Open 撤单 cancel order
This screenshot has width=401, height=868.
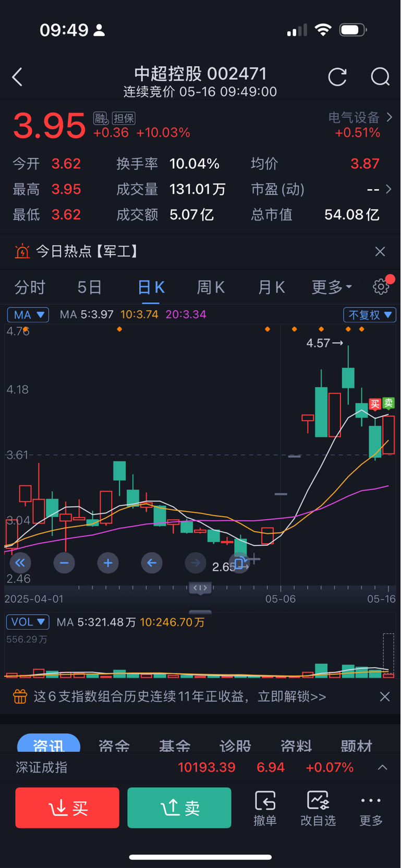pyautogui.click(x=265, y=809)
